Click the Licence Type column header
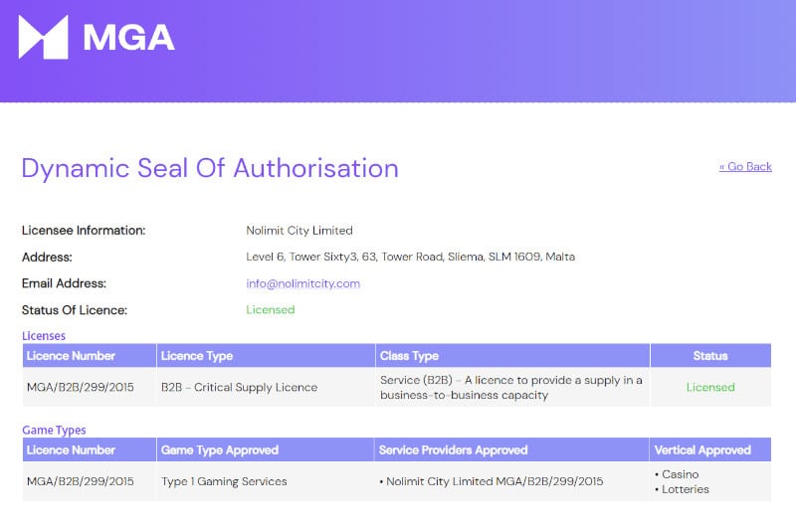This screenshot has height=532, width=796. coord(197,356)
